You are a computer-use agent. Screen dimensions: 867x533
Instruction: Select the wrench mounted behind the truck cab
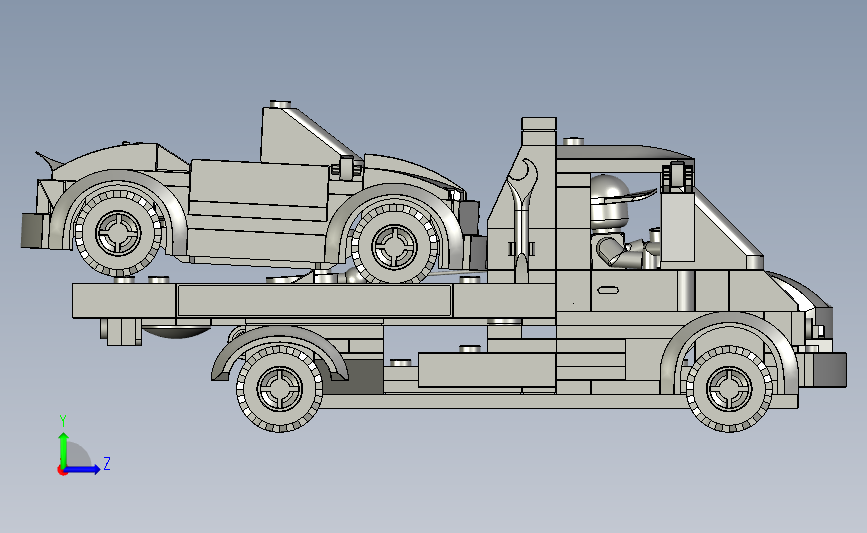click(x=521, y=221)
